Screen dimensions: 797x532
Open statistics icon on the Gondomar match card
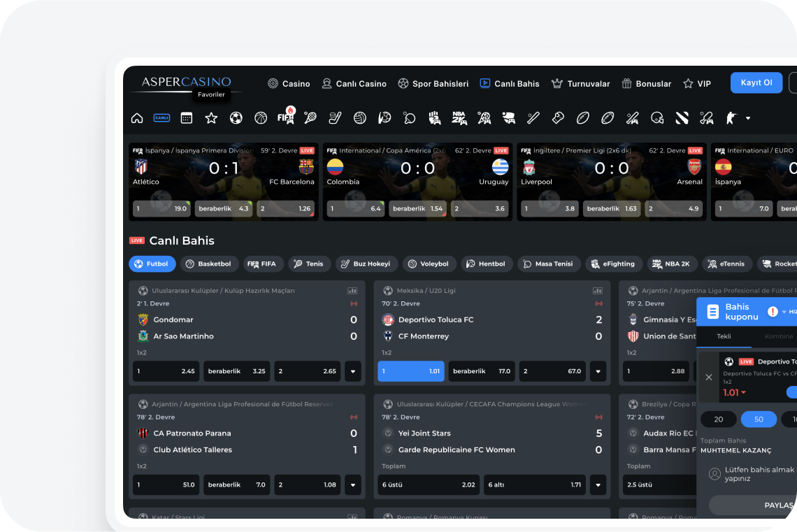[x=352, y=290]
